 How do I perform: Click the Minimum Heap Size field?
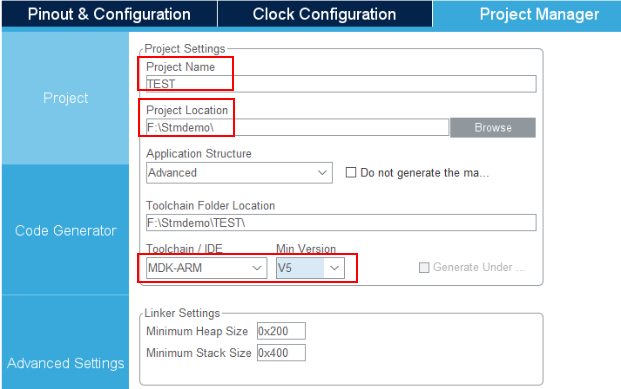point(281,331)
